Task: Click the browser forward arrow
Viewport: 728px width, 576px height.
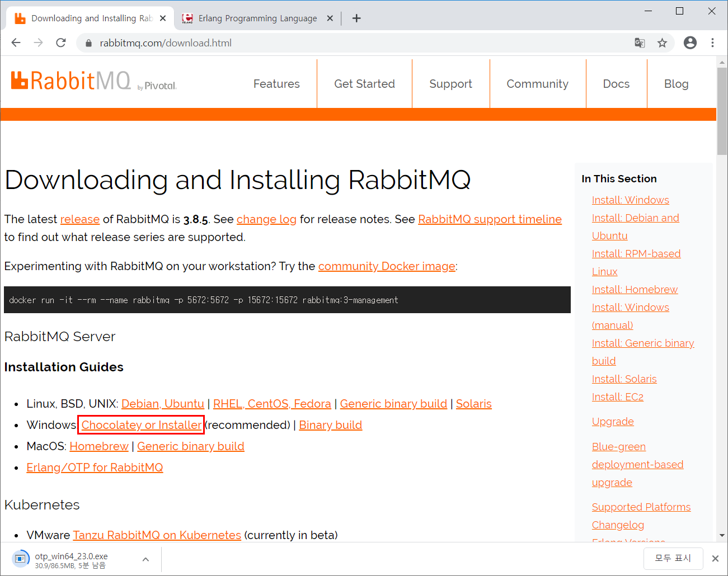Action: pyautogui.click(x=38, y=43)
